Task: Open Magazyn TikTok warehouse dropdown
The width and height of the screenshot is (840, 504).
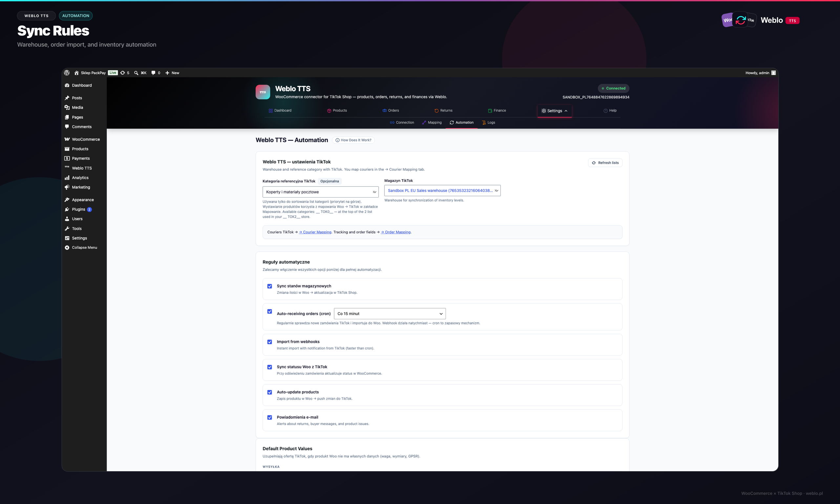Action: 442,191
